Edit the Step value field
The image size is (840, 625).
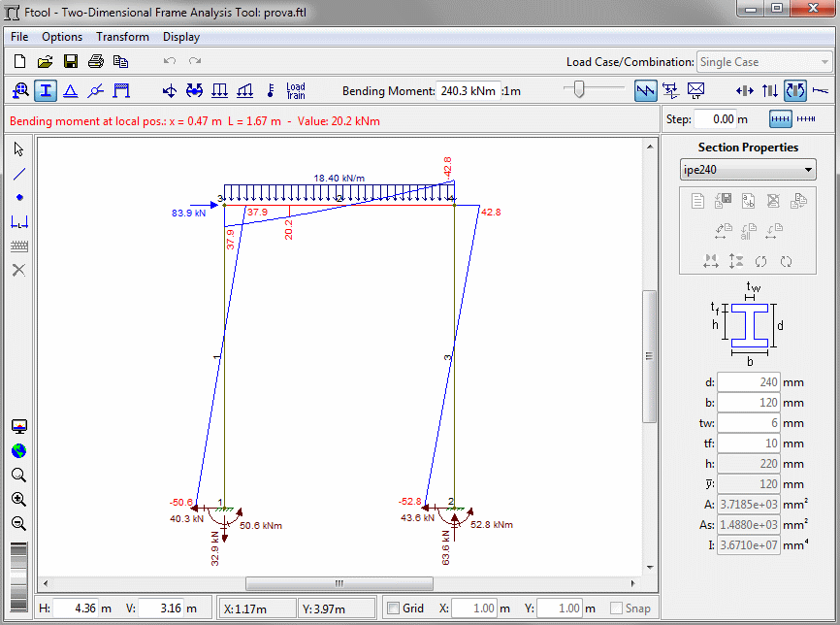716,119
